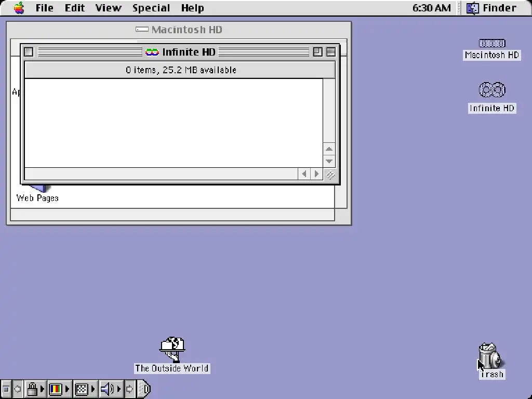This screenshot has height=399, width=532.
Task: Open the Monitor color depth Control Strip module
Action: coord(56,389)
